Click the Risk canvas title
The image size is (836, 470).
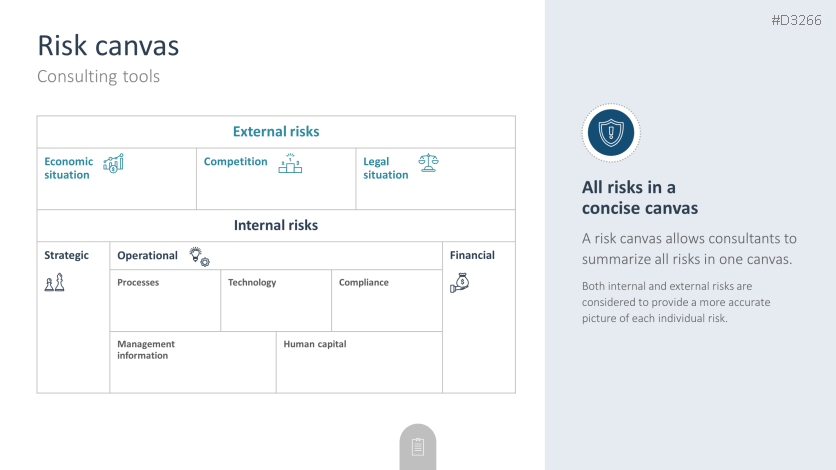(108, 45)
